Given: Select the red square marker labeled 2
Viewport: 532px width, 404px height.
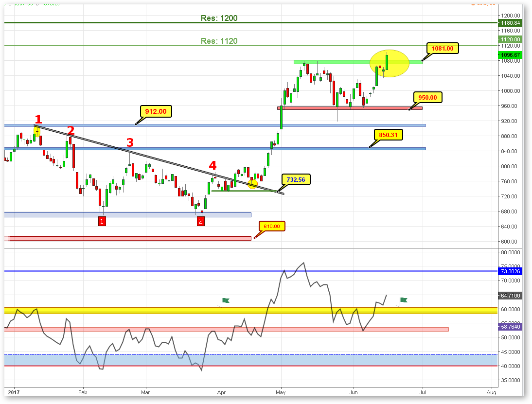Looking at the screenshot, I should point(200,222).
